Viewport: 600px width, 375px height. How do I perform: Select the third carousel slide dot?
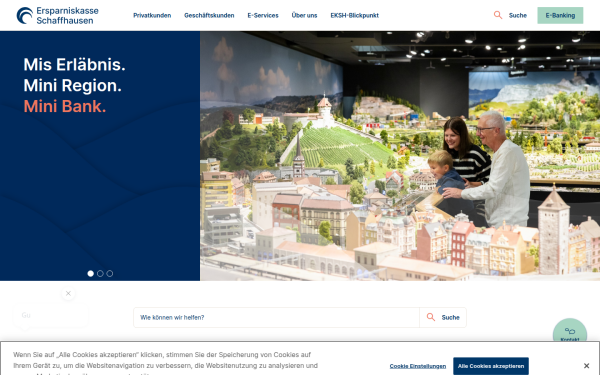pyautogui.click(x=110, y=273)
